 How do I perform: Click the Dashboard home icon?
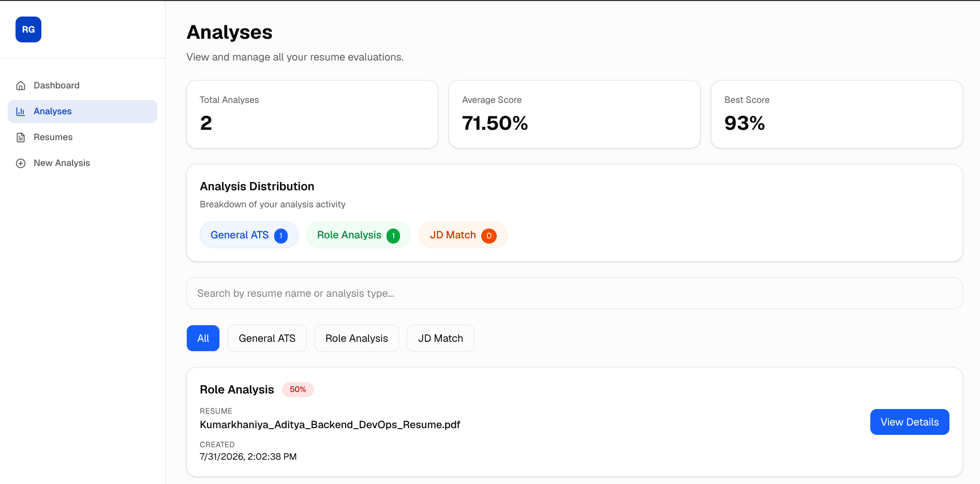[21, 86]
